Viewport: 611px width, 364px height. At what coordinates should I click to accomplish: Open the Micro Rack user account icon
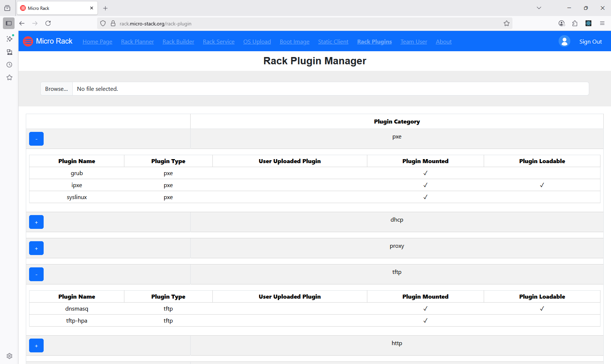[564, 41]
